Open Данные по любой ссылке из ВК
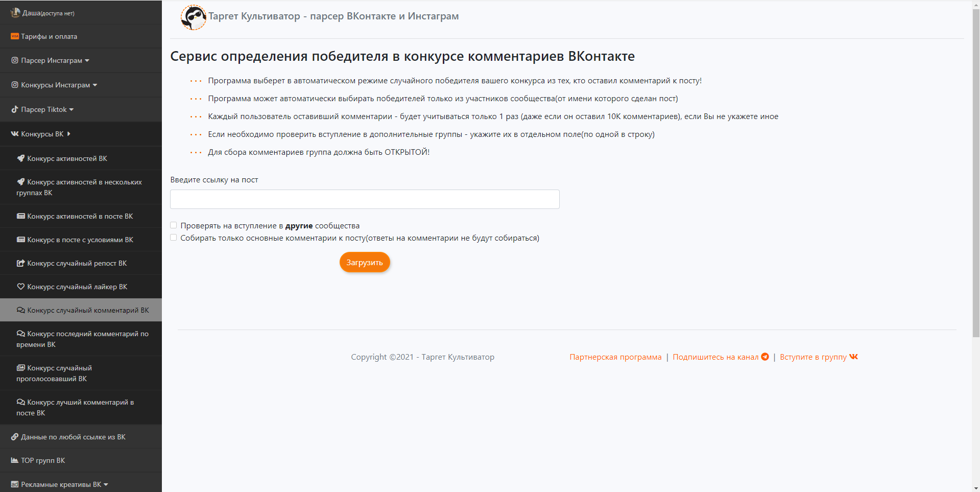This screenshot has height=492, width=980. pos(81,437)
